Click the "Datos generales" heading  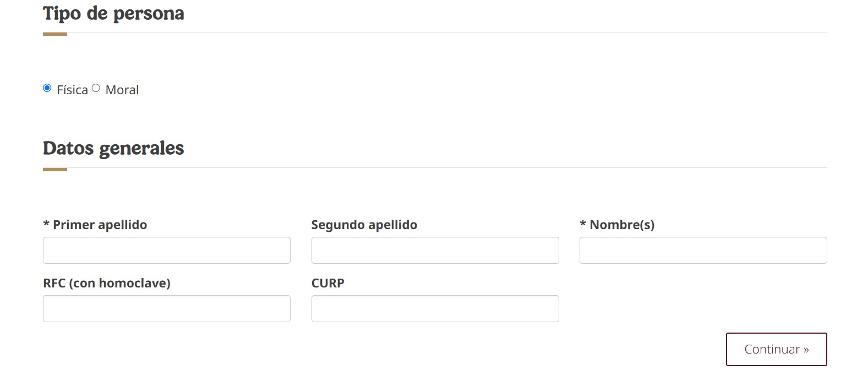pyautogui.click(x=113, y=148)
